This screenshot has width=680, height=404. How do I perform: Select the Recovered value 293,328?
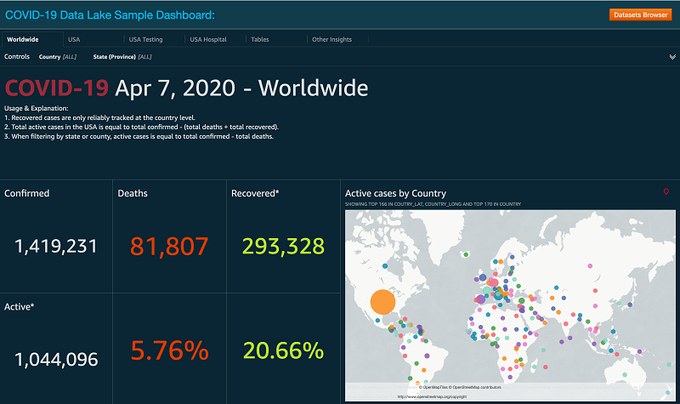click(x=283, y=246)
